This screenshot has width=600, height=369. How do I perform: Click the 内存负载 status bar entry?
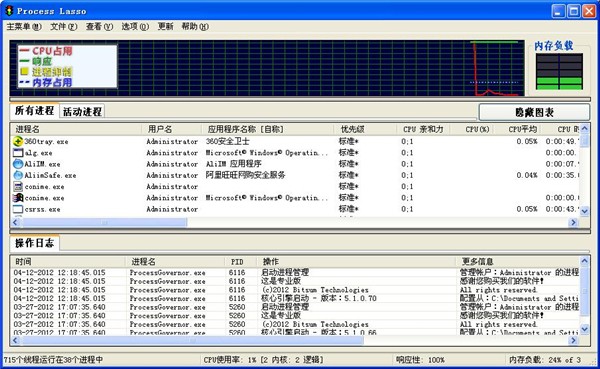tap(545, 360)
